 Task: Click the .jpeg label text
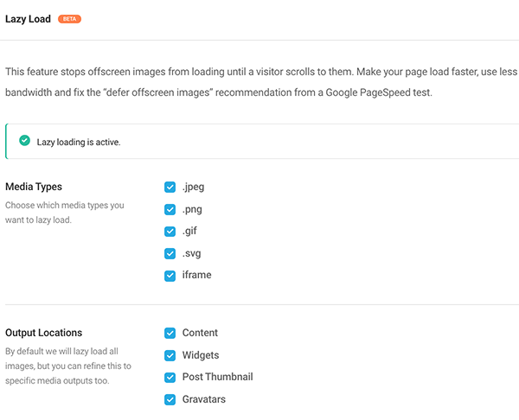click(193, 187)
